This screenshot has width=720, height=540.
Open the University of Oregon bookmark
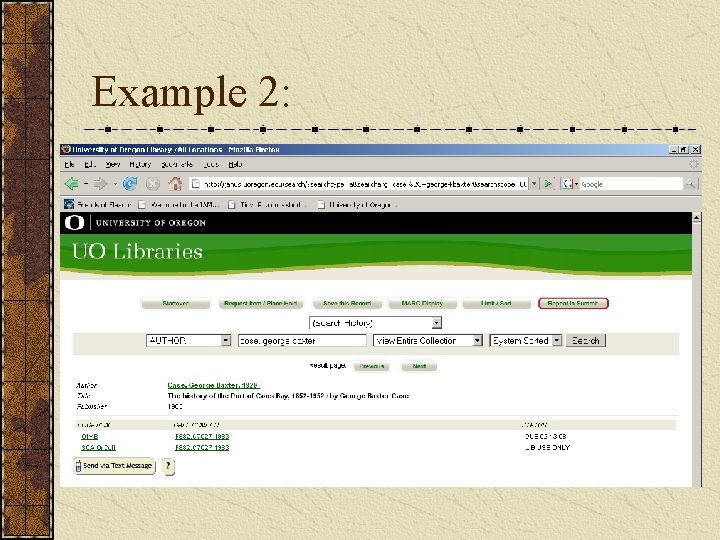coord(358,204)
